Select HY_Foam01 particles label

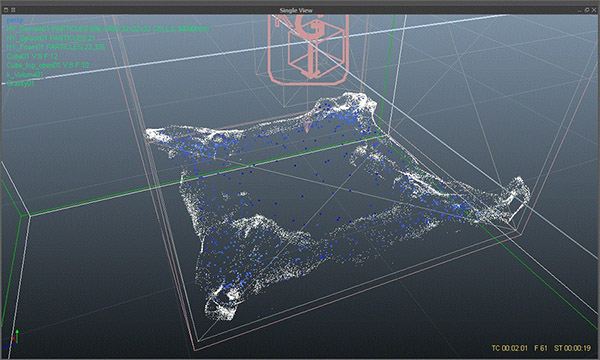(56, 47)
